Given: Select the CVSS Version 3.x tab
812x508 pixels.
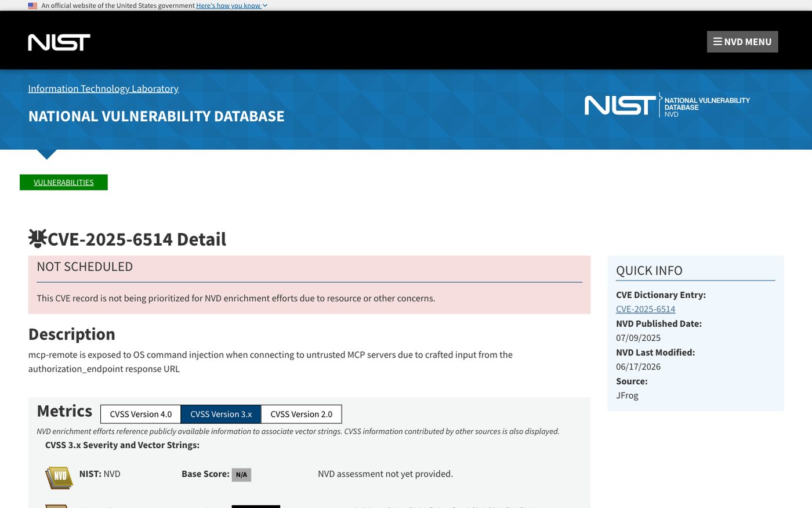Looking at the screenshot, I should (x=221, y=414).
